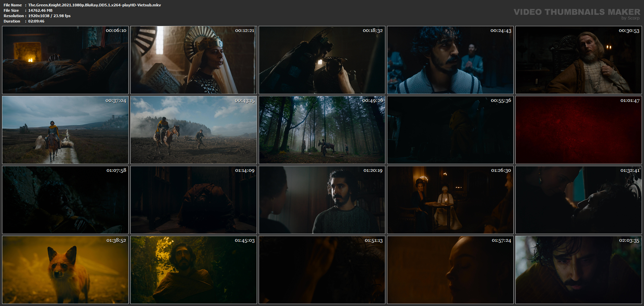Pick the candlelit table frame at 01:26:30
Screen dimensions: 644x306
click(x=450, y=200)
